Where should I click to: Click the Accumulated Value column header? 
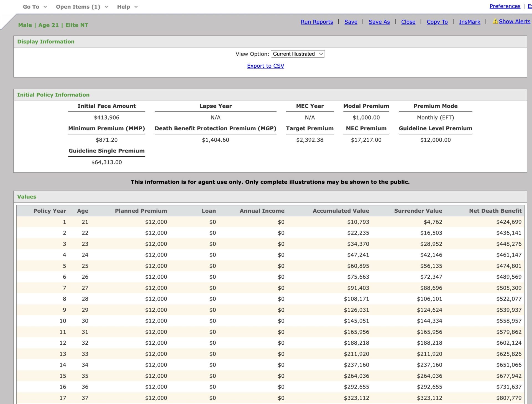coord(341,211)
